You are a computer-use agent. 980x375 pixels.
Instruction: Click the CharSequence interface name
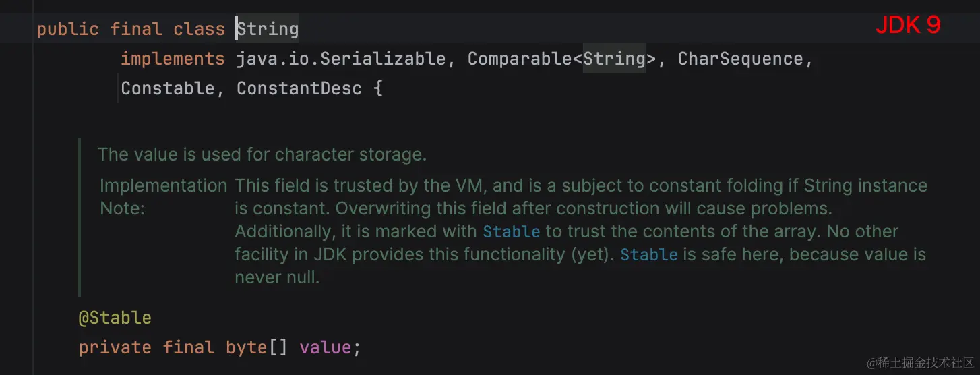[740, 59]
